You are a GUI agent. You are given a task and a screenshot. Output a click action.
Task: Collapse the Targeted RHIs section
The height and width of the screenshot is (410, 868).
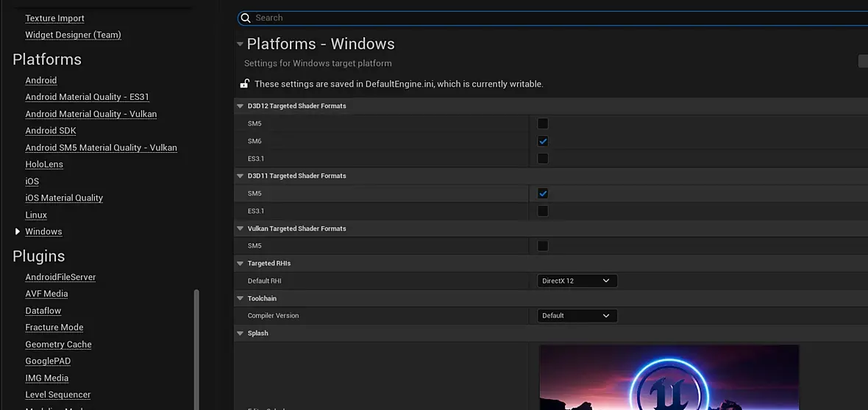click(240, 263)
